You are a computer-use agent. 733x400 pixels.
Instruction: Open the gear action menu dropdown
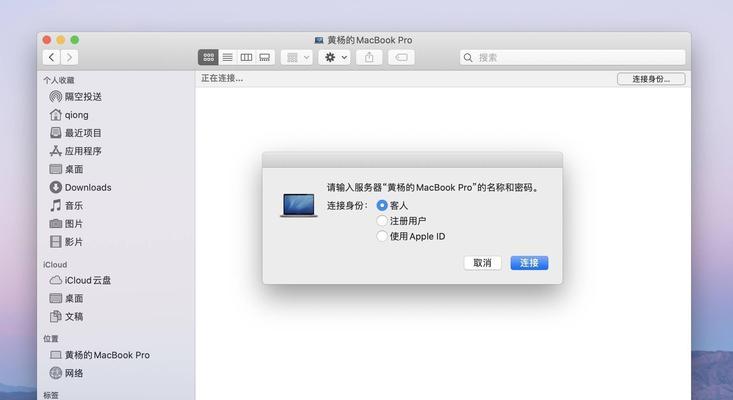(334, 57)
